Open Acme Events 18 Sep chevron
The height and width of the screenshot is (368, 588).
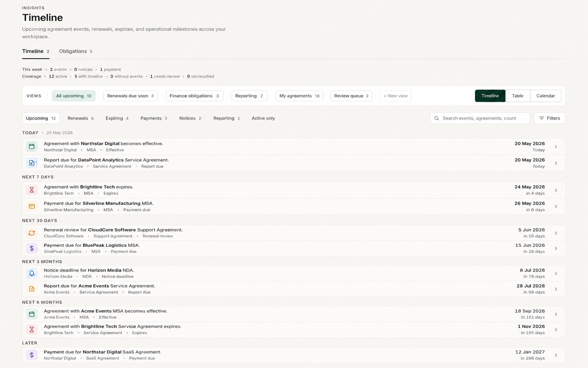coord(556,315)
